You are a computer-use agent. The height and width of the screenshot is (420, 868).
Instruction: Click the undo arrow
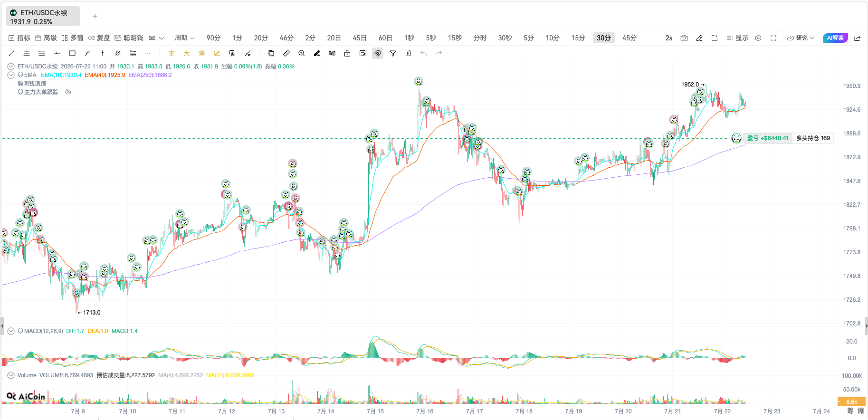[423, 53]
